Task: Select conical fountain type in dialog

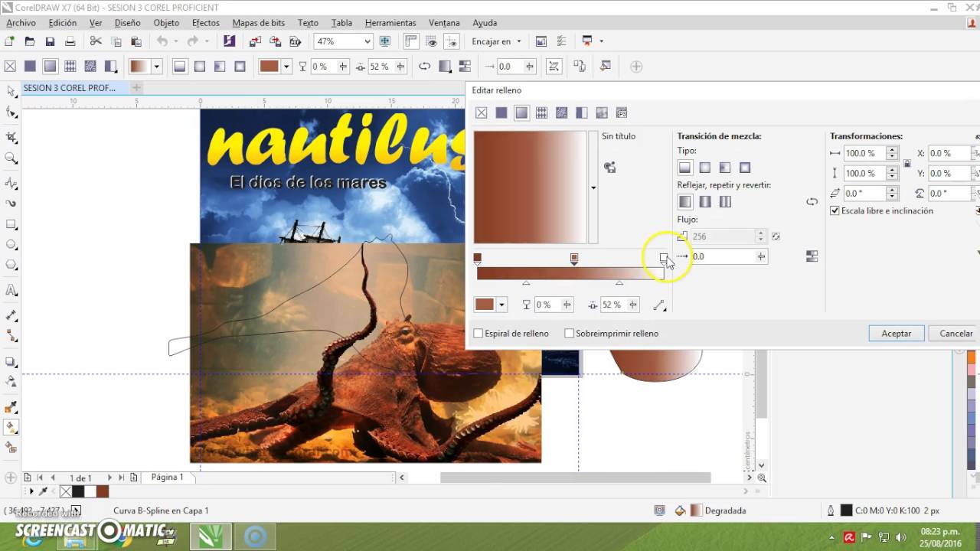Action: coord(725,168)
